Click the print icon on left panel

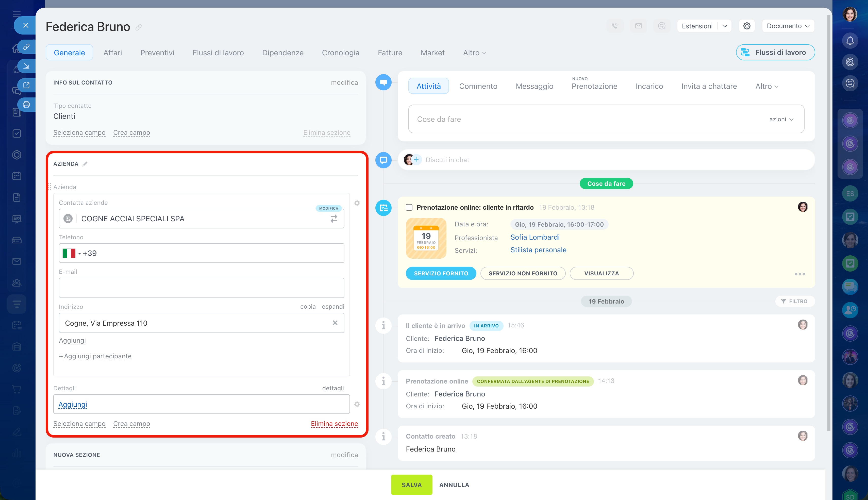click(26, 105)
